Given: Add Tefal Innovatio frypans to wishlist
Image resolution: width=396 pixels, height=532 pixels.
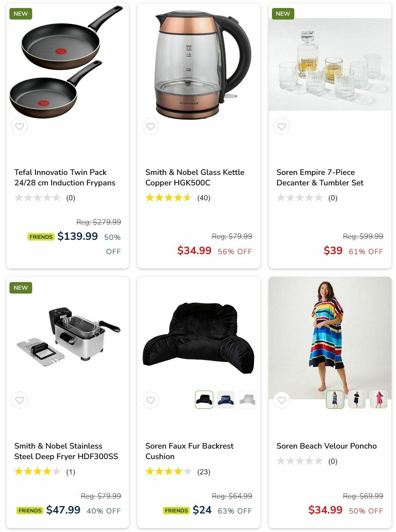Looking at the screenshot, I should pyautogui.click(x=20, y=126).
